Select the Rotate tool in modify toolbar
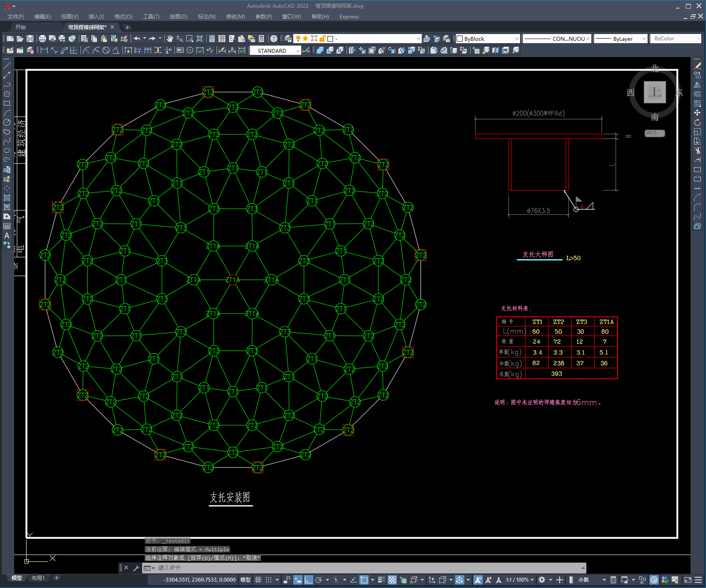 [697, 122]
